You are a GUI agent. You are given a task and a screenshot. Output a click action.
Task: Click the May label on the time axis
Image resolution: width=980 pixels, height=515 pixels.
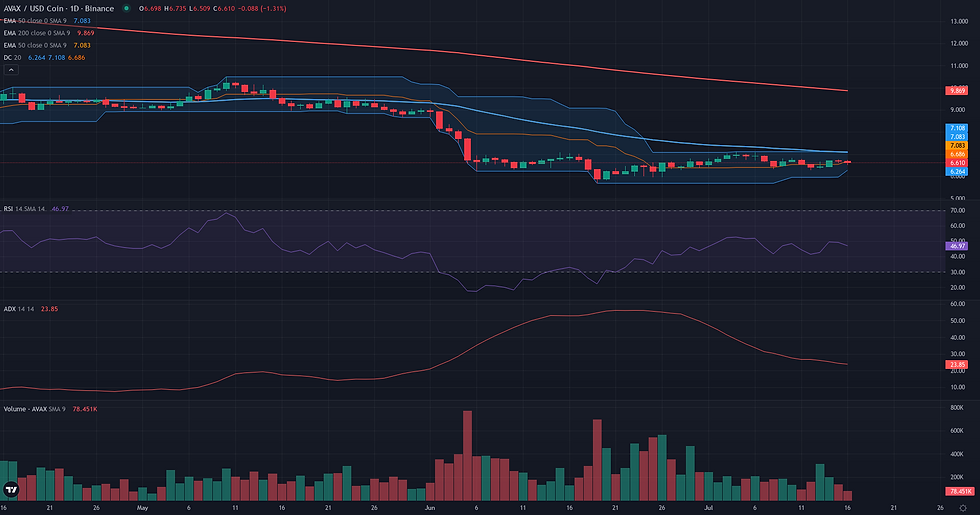click(x=142, y=508)
